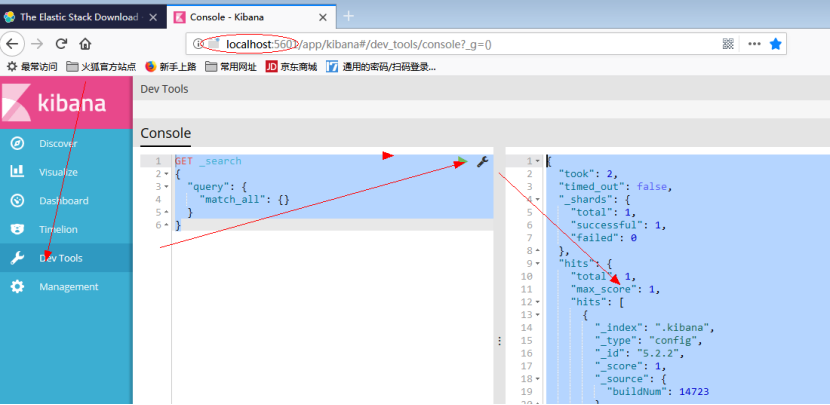Collapse request editor line 2 fold arrow
The width and height of the screenshot is (830, 405).
point(166,174)
